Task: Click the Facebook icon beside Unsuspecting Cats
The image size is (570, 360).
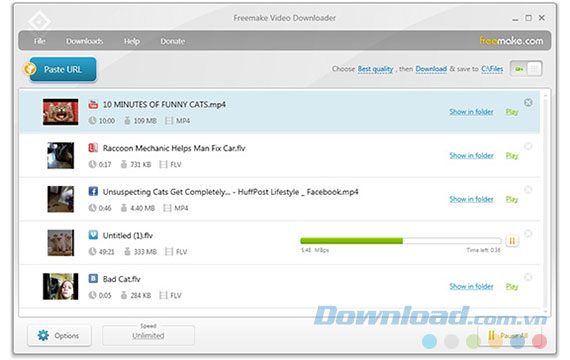Action: 93,191
